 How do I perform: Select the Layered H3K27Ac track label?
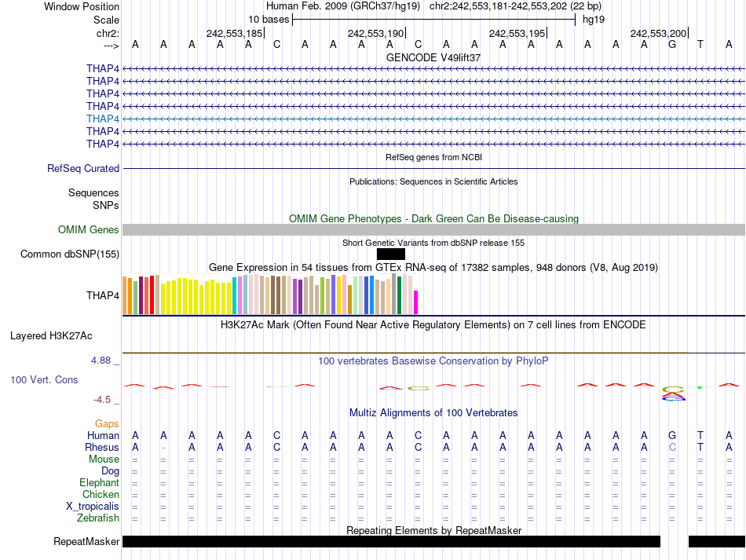click(51, 335)
